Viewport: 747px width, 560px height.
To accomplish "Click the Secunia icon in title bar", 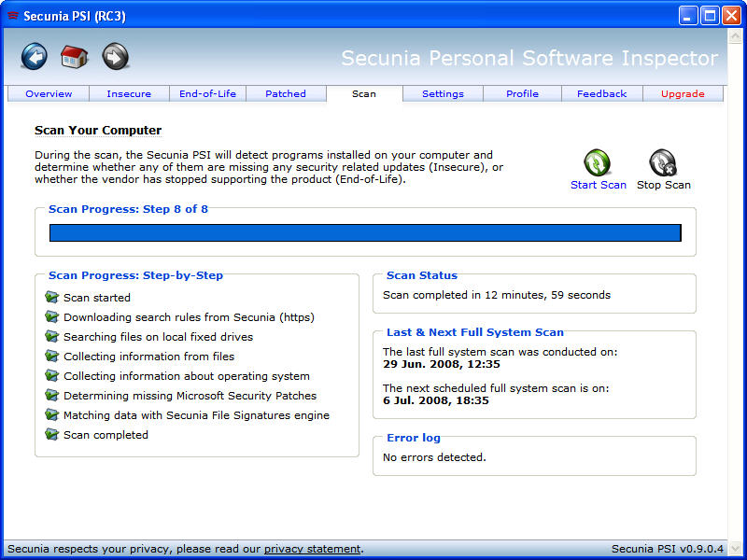I will [x=13, y=16].
